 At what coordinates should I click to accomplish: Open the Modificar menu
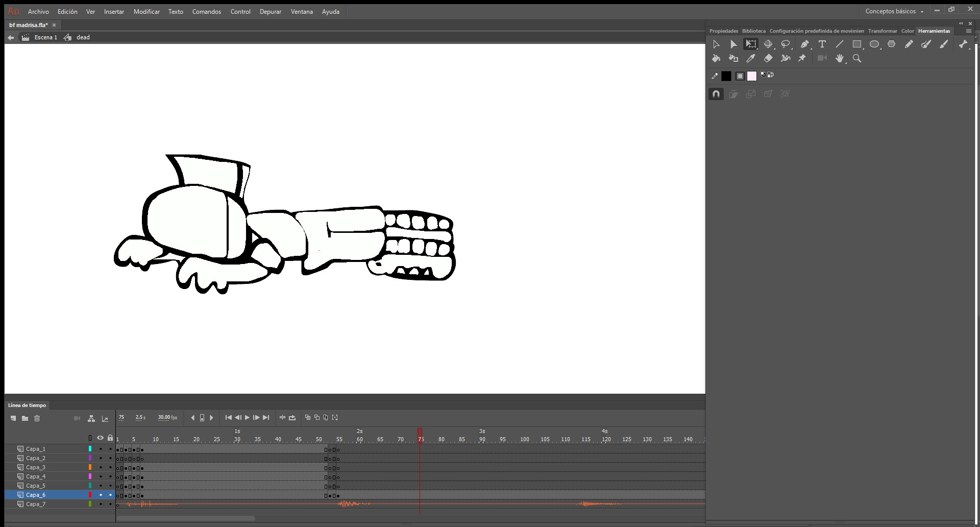(x=146, y=11)
